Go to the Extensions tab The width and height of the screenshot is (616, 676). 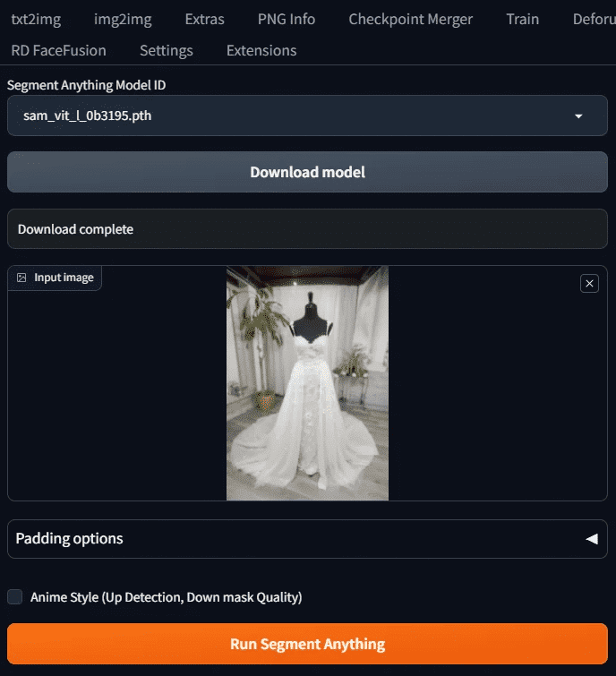click(x=261, y=50)
